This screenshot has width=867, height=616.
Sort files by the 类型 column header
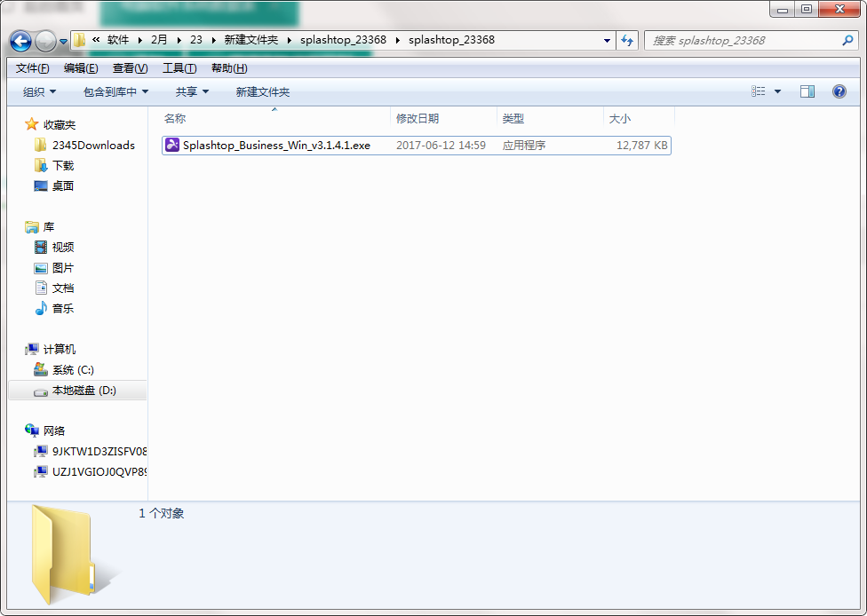[x=550, y=118]
